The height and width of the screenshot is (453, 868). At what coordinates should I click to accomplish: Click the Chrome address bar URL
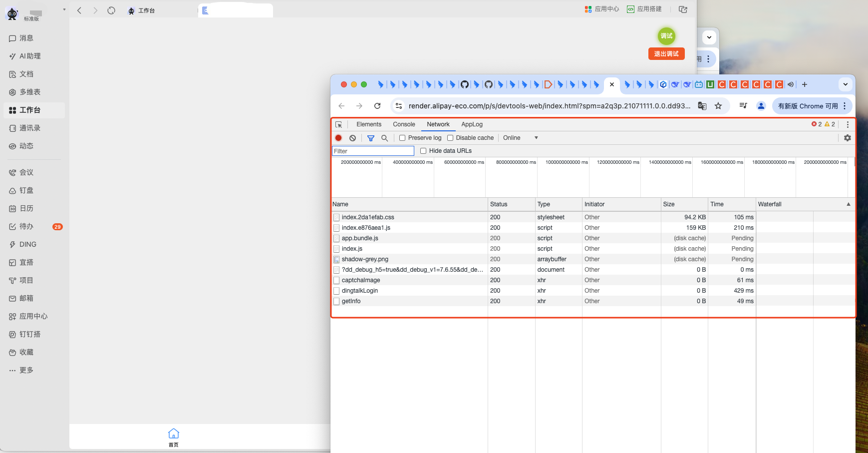click(550, 106)
